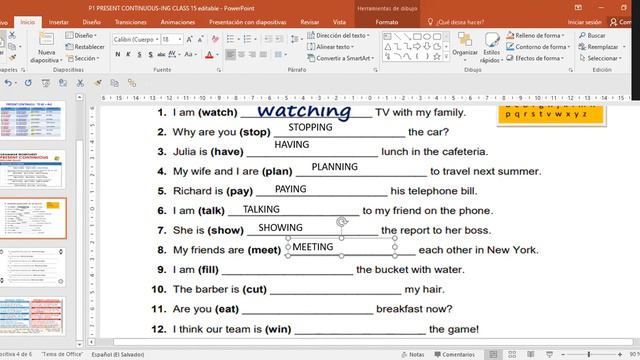
Task: Open Relleno de forma fill options
Action: 536,36
